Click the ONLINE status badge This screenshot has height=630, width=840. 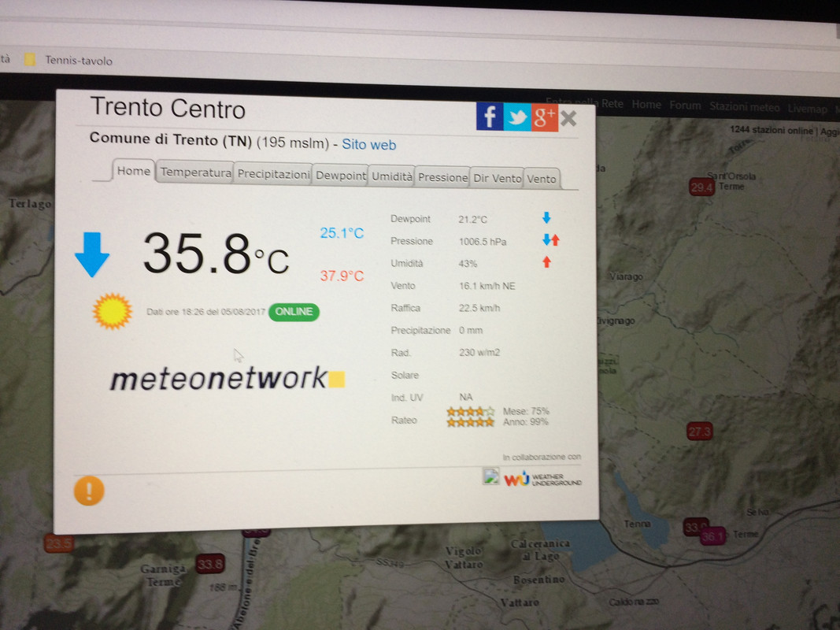point(294,312)
